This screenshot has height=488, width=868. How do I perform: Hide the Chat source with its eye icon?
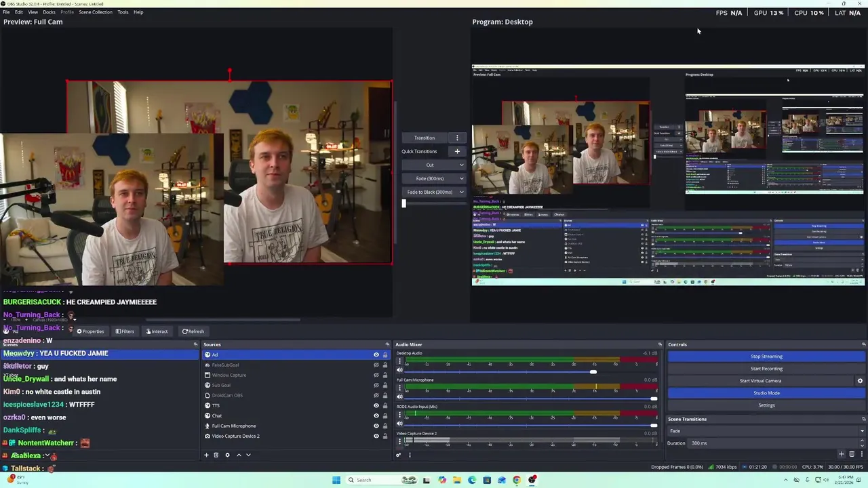click(x=376, y=415)
